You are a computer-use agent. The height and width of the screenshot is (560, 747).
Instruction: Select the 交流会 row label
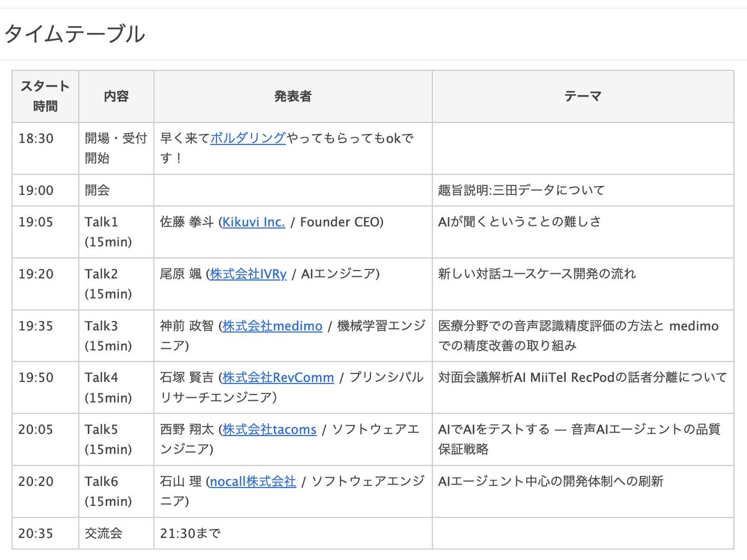(103, 533)
